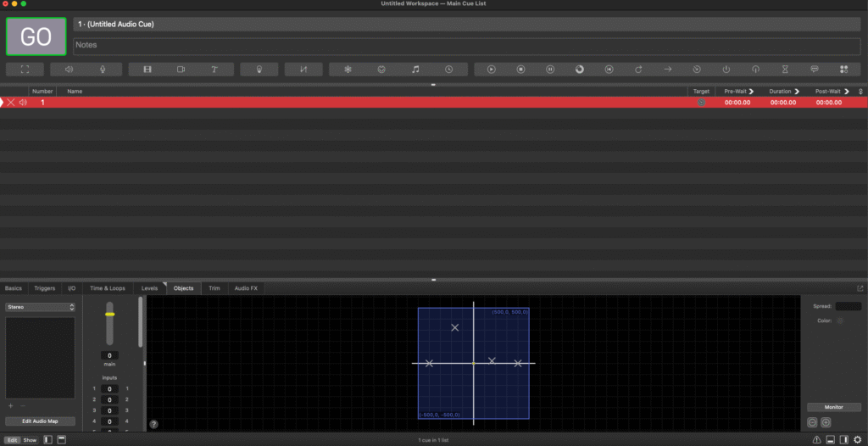The image size is (868, 446).
Task: Add a Text cue from toolbar
Action: coord(214,69)
